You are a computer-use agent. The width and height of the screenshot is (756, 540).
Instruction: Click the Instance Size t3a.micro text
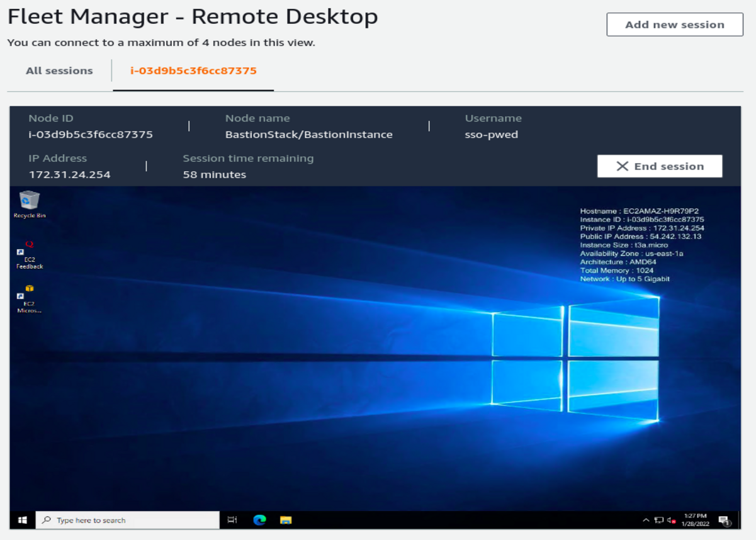[x=624, y=245]
